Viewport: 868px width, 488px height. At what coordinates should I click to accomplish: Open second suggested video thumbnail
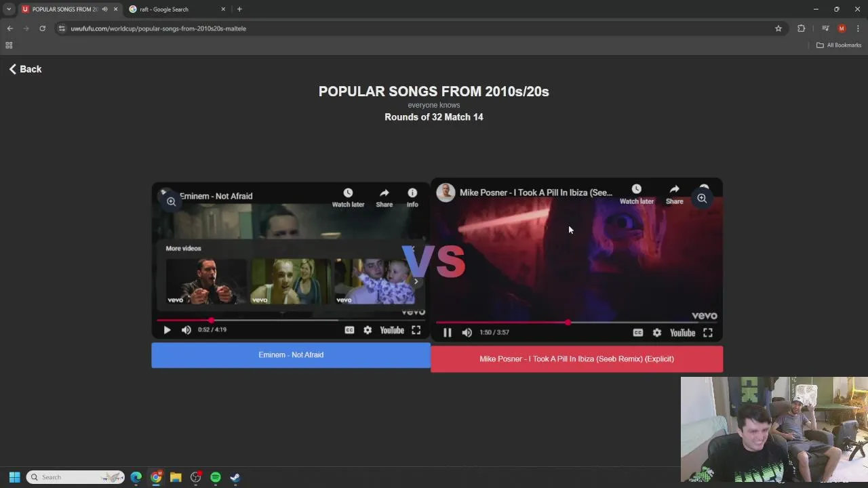point(291,281)
